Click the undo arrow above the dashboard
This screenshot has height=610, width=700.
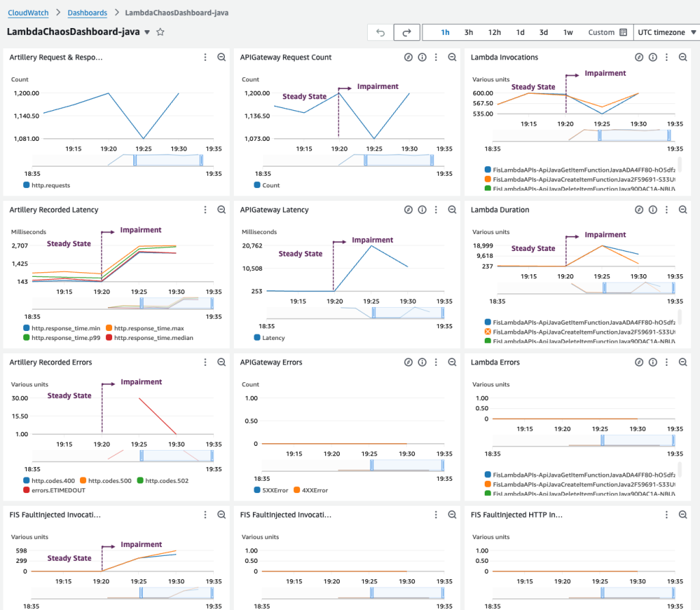point(381,32)
